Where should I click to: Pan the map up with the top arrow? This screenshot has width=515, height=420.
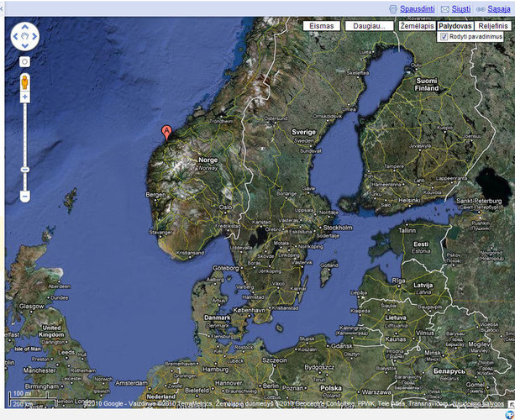coord(25,27)
